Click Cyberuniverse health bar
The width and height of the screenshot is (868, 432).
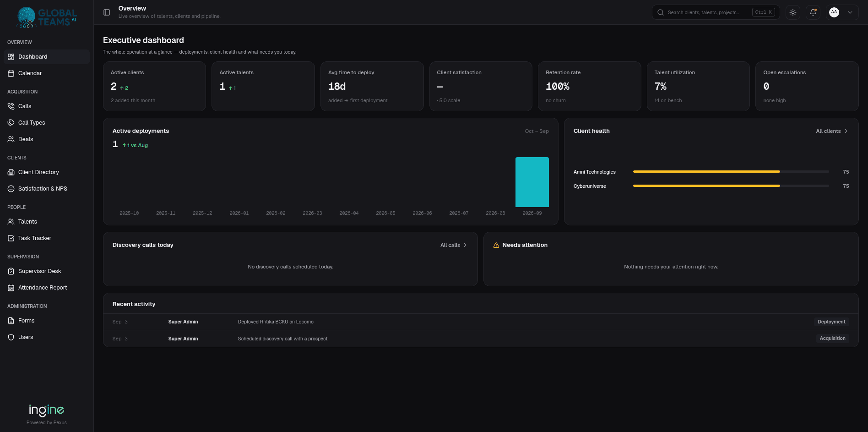(731, 186)
